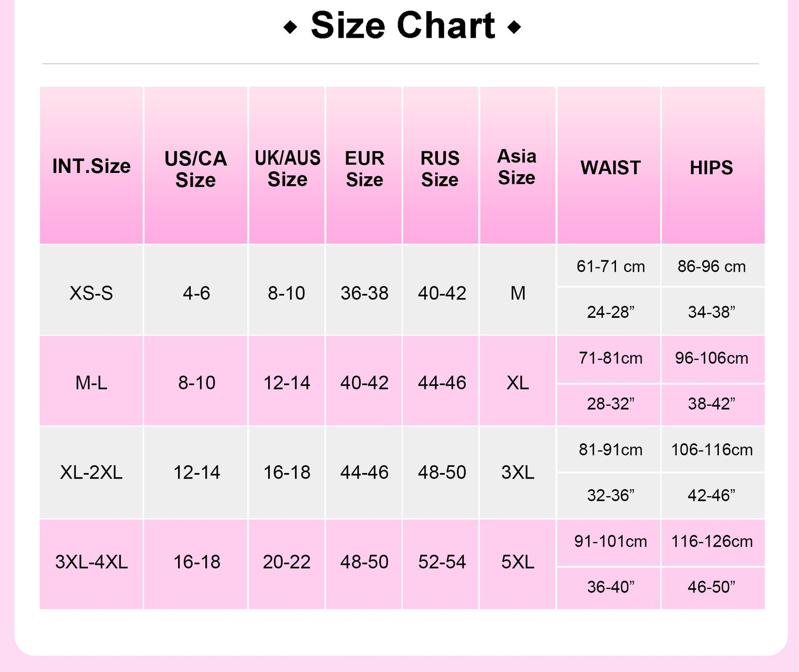Click the M-L size row label

(91, 382)
